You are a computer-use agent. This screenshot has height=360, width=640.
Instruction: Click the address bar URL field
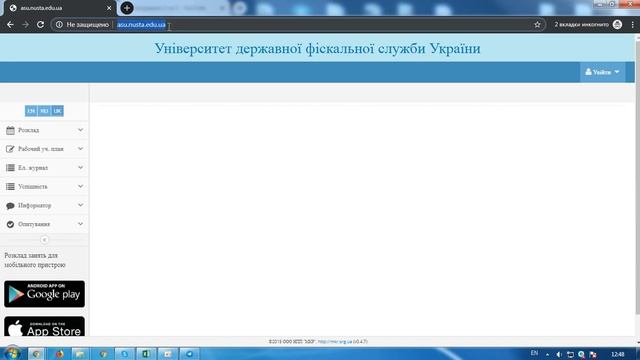tap(298, 24)
